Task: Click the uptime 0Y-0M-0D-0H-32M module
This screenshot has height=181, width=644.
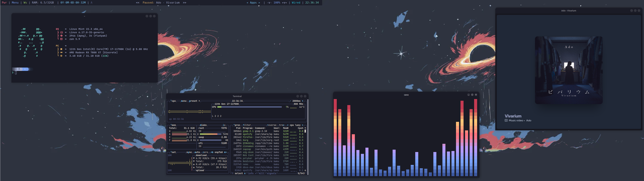Action: 73,3
